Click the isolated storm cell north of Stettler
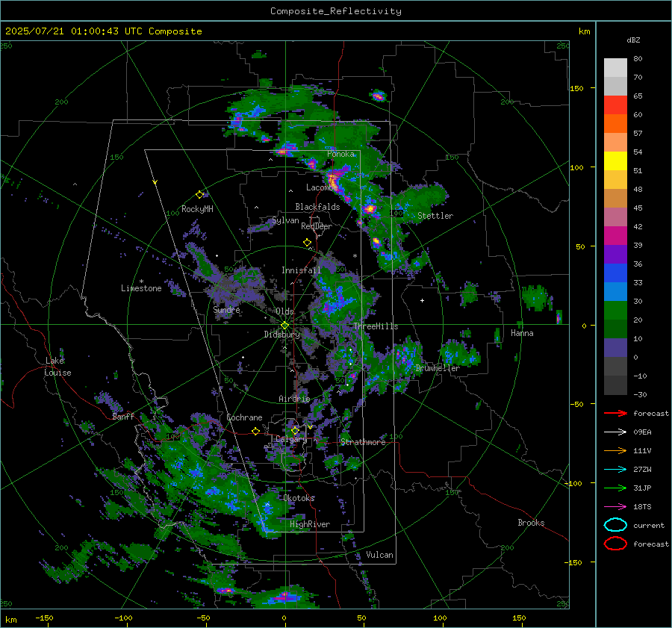Screen dimensions: 672x628 click(x=378, y=96)
